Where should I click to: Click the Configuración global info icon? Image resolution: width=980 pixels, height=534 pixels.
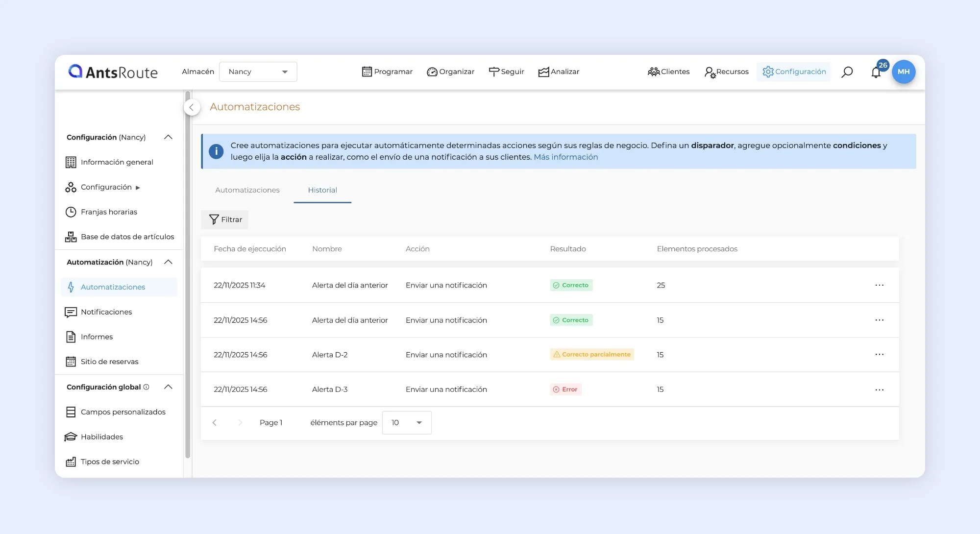[x=146, y=387]
